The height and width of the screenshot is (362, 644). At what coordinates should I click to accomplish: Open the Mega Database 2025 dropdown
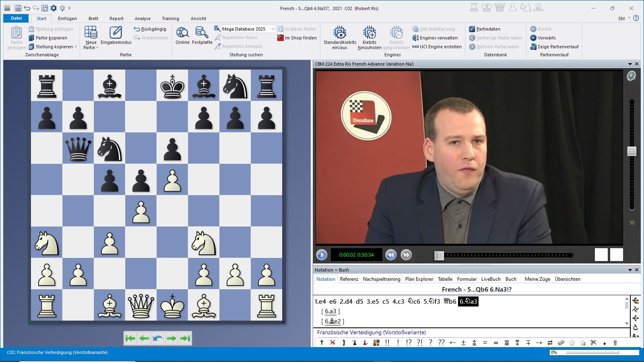point(272,29)
